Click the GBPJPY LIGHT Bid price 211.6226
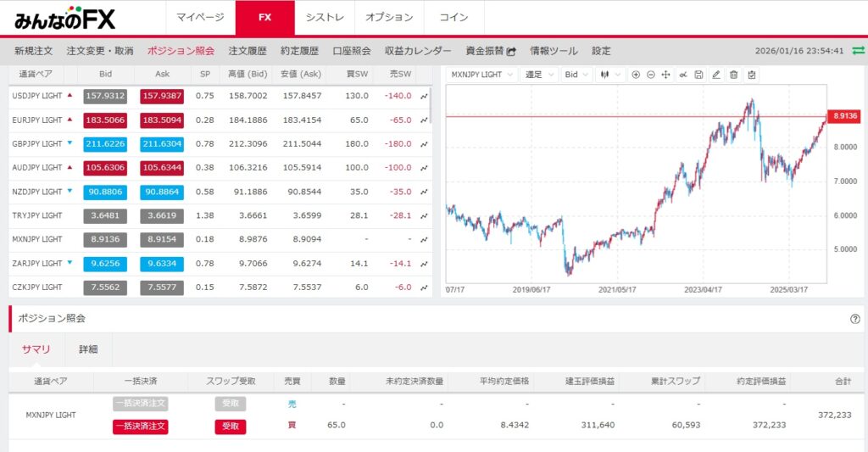868x452 pixels. (x=105, y=144)
